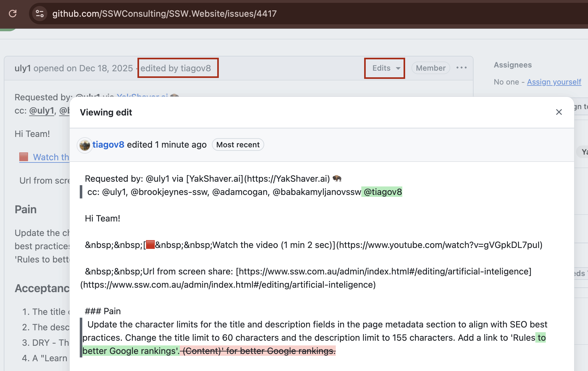
Task: Open site information icon in address bar
Action: pyautogui.click(x=40, y=14)
